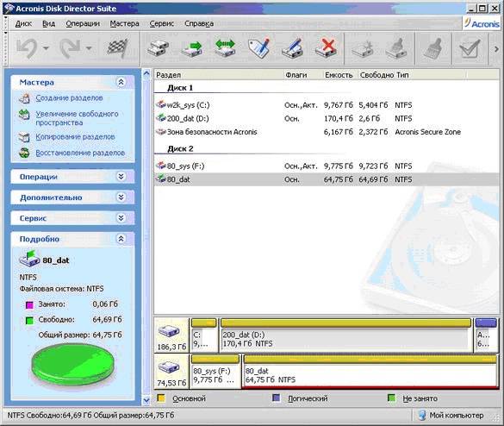Click the Емкость column header
The image size is (504, 426).
tap(340, 75)
